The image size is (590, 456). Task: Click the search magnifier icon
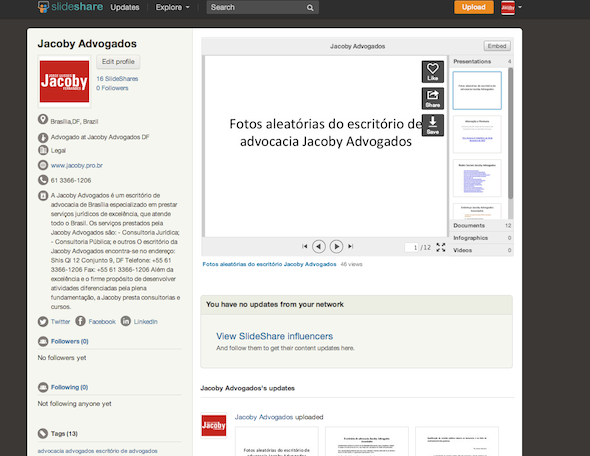tap(310, 8)
